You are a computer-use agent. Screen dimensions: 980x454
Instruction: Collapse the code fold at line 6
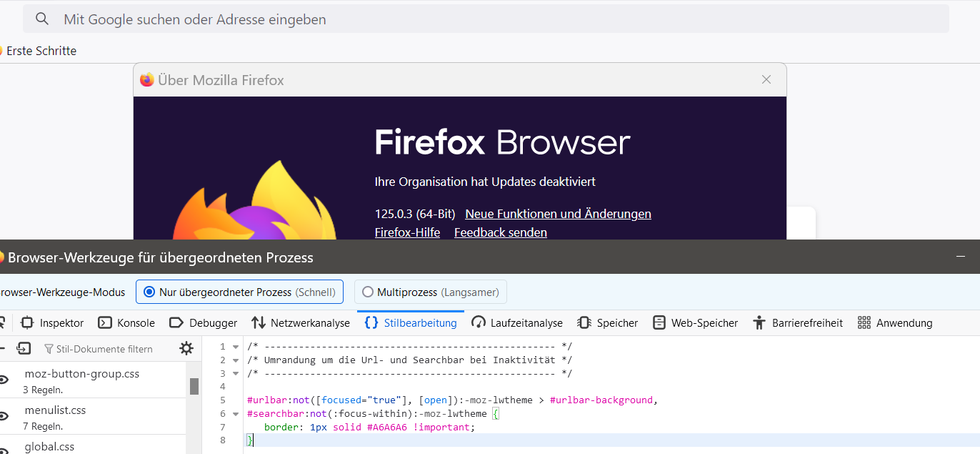(x=236, y=414)
